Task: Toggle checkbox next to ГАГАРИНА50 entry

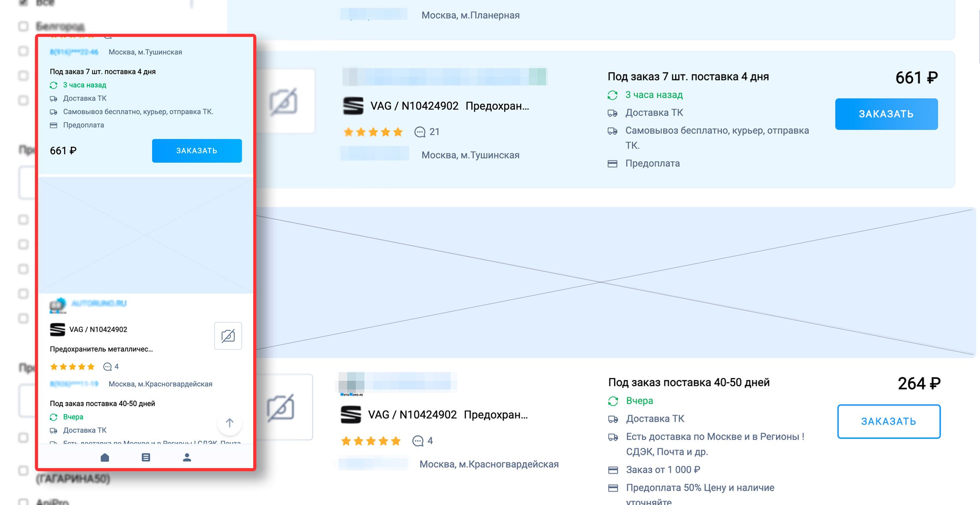Action: [24, 470]
